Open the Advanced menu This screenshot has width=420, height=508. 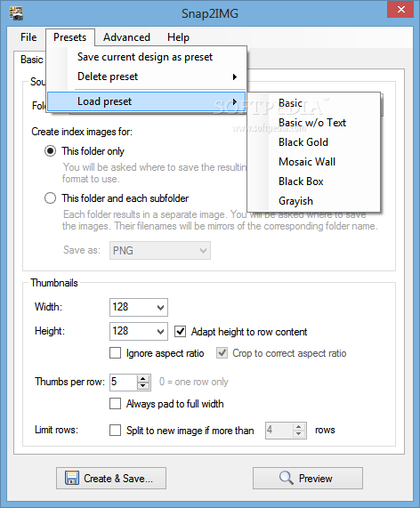pyautogui.click(x=126, y=37)
